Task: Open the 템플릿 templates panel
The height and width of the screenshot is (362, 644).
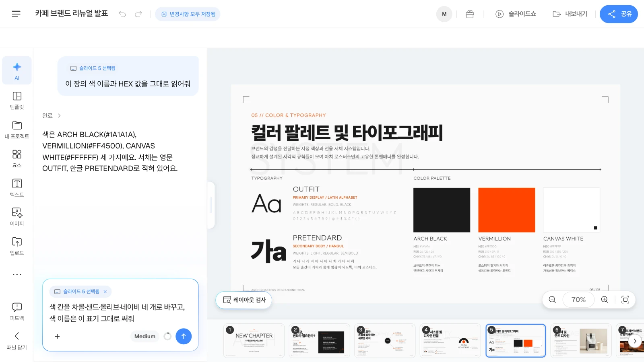Action: 17,100
